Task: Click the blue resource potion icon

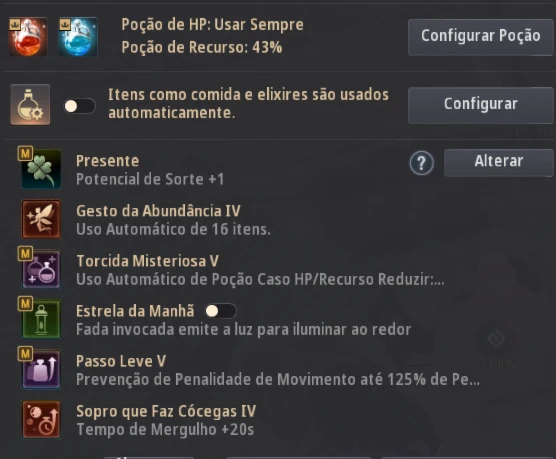Action: 78,37
